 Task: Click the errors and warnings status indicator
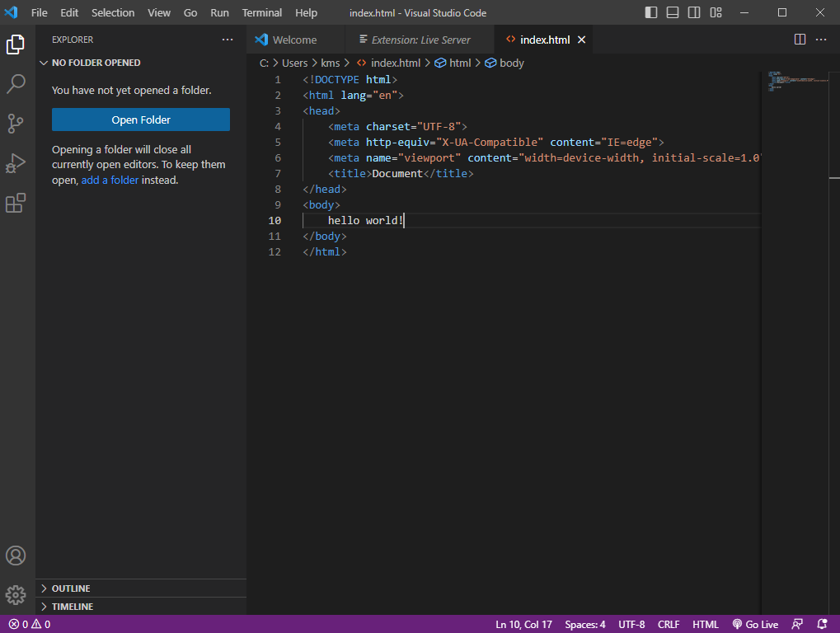tap(30, 624)
